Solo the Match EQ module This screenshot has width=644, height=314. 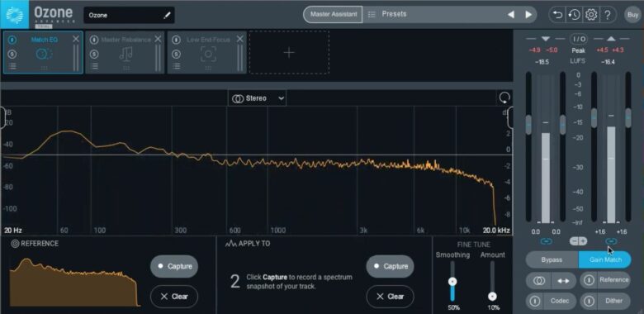12,54
